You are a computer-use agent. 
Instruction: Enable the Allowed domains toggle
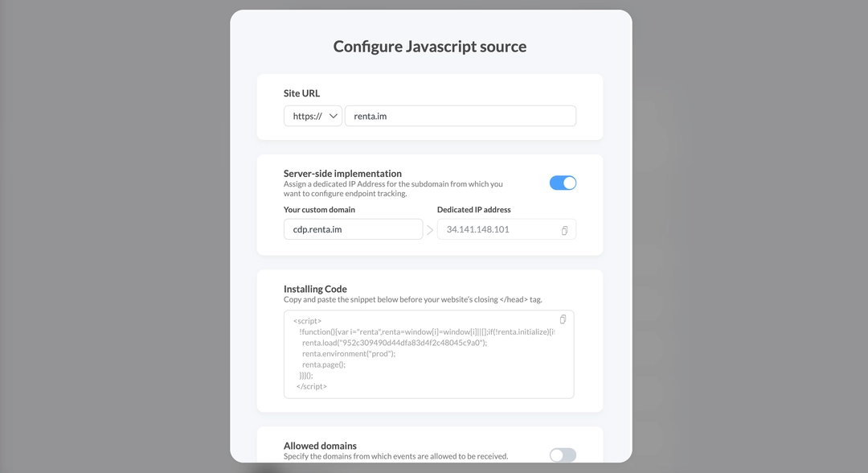(563, 454)
